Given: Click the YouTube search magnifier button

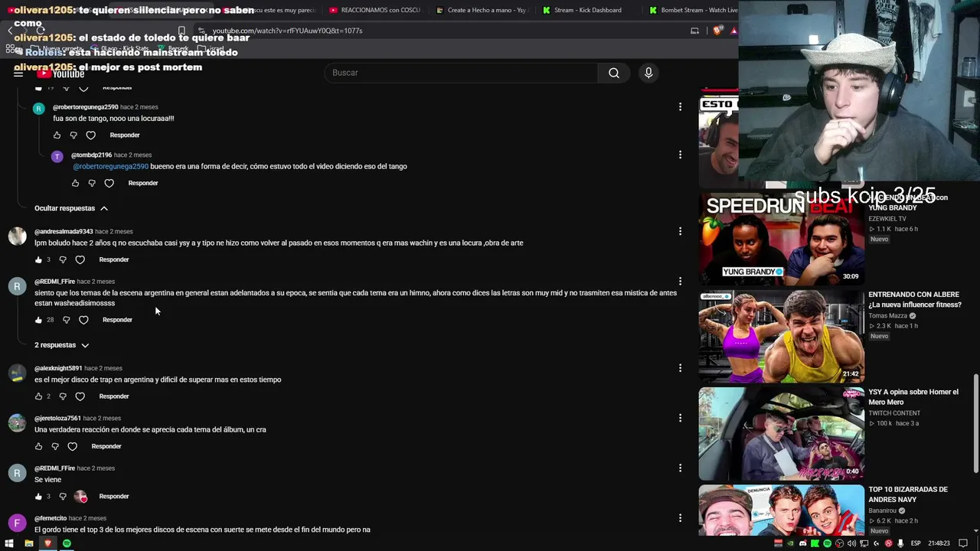Looking at the screenshot, I should 614,73.
